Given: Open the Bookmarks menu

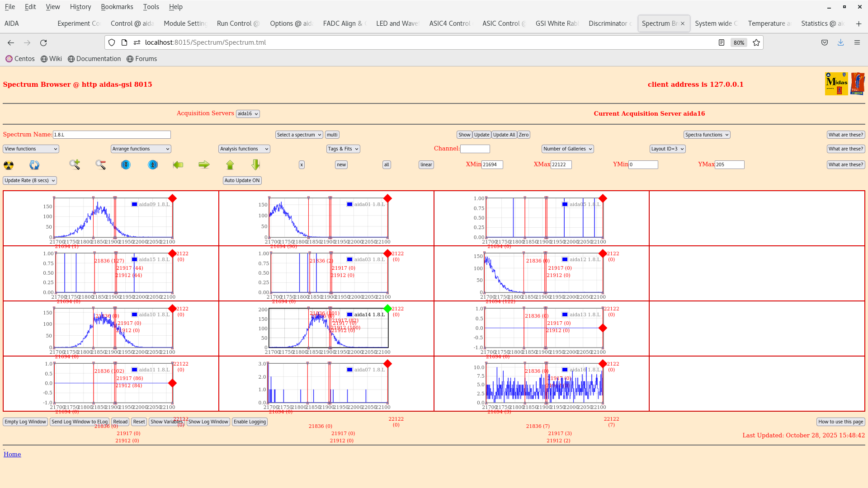Looking at the screenshot, I should (x=117, y=7).
